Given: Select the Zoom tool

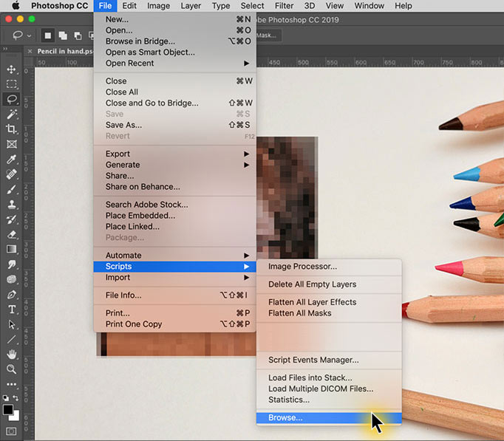Looking at the screenshot, I should [12, 369].
